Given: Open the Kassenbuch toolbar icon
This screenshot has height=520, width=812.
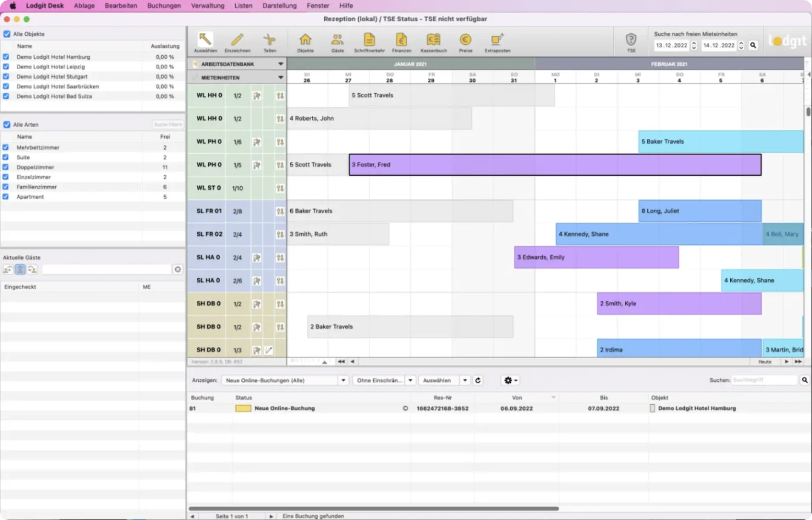Looking at the screenshot, I should pyautogui.click(x=433, y=40).
